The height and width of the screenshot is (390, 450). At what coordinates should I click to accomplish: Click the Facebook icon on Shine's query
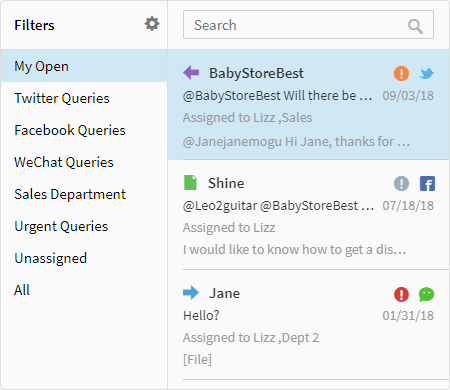tap(427, 183)
